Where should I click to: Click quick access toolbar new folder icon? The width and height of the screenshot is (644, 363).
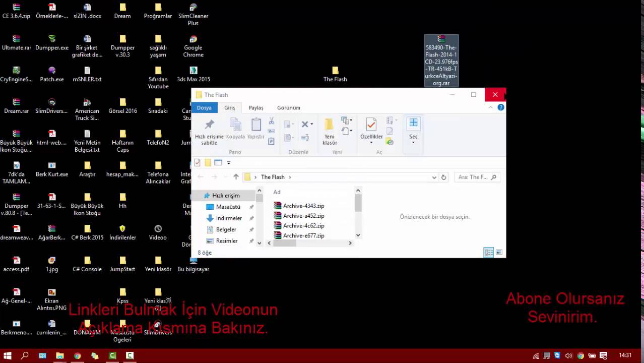(x=208, y=162)
